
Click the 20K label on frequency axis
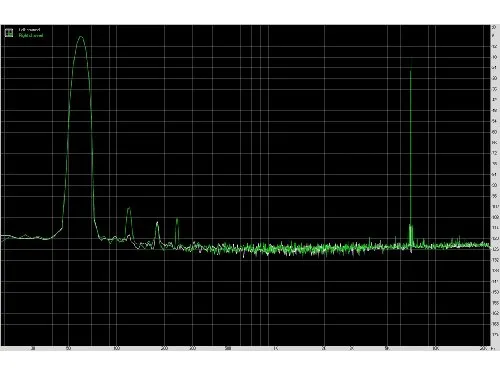(x=483, y=349)
